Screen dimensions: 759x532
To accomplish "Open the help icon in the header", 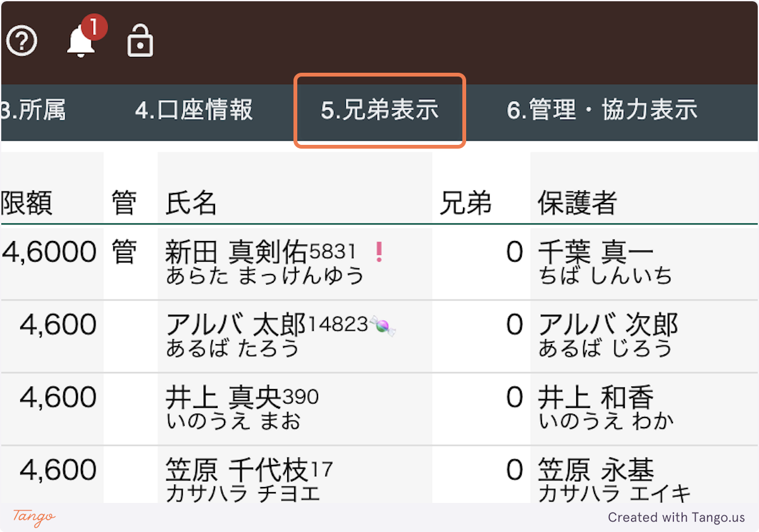I will point(22,40).
